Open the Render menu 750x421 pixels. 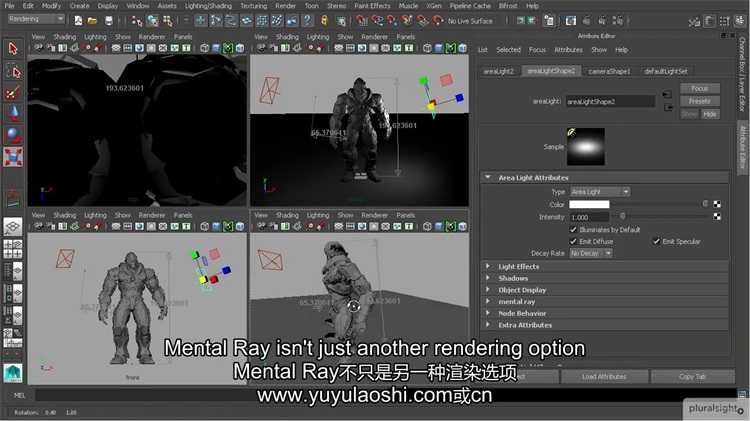pos(286,6)
